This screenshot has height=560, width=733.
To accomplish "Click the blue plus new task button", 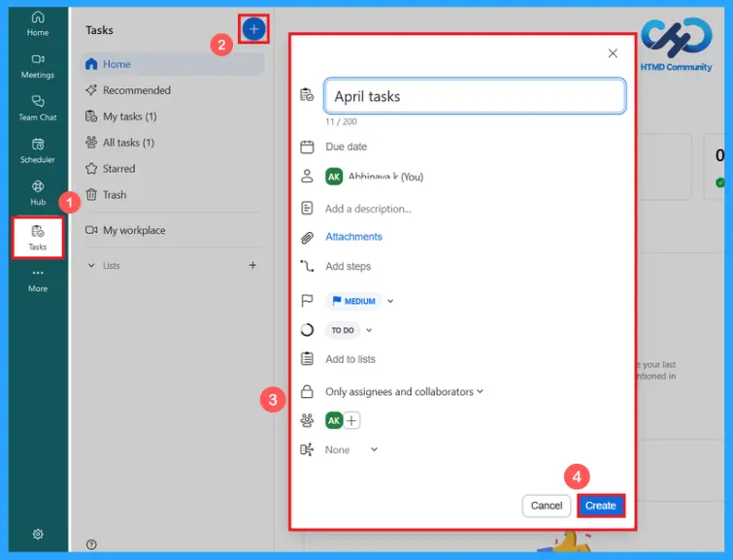I will 253,29.
